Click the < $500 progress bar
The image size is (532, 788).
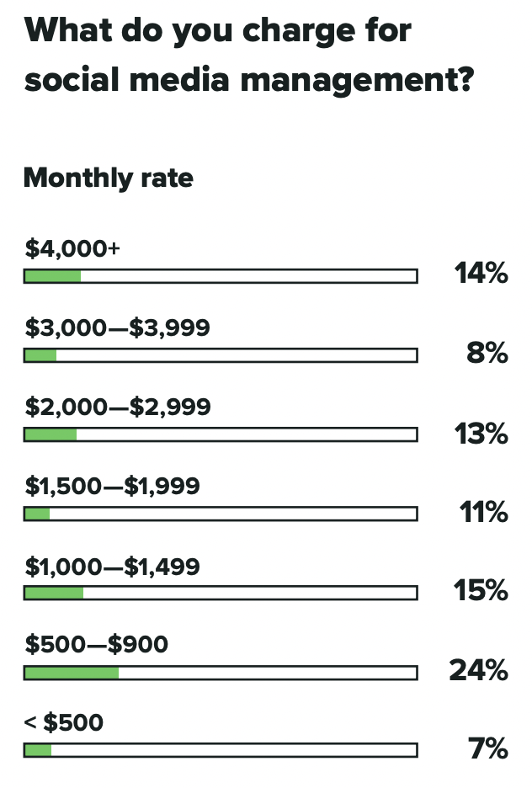pyautogui.click(x=221, y=750)
